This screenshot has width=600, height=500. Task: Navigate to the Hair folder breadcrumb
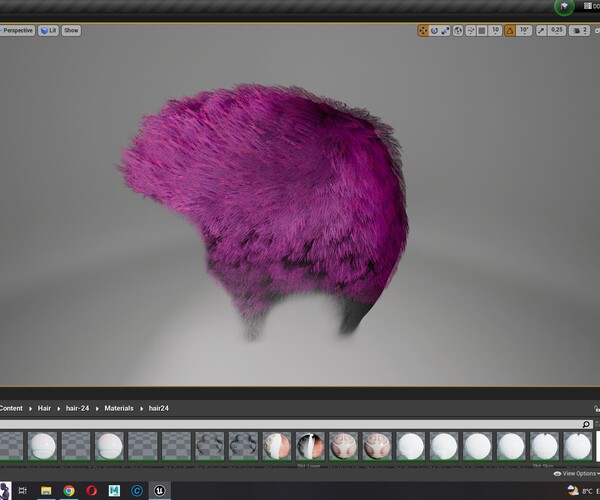tap(44, 408)
